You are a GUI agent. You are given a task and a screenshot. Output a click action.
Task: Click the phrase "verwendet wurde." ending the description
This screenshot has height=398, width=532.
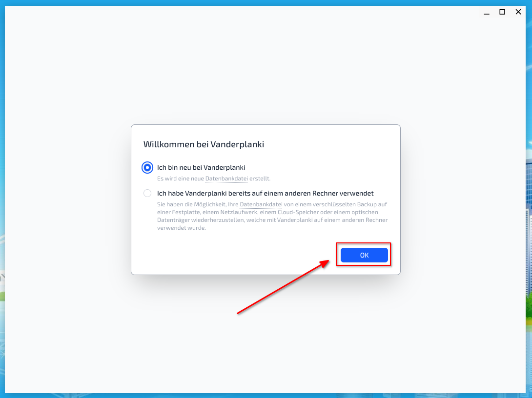[x=182, y=228]
